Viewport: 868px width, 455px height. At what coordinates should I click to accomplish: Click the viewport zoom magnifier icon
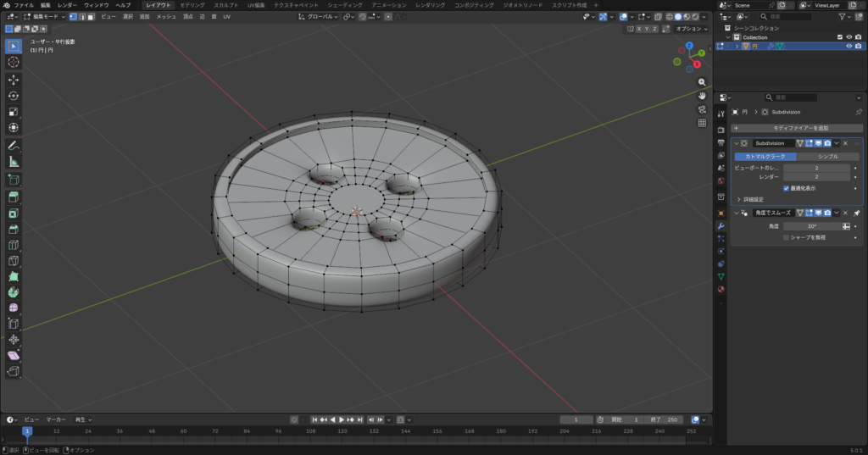coord(702,82)
